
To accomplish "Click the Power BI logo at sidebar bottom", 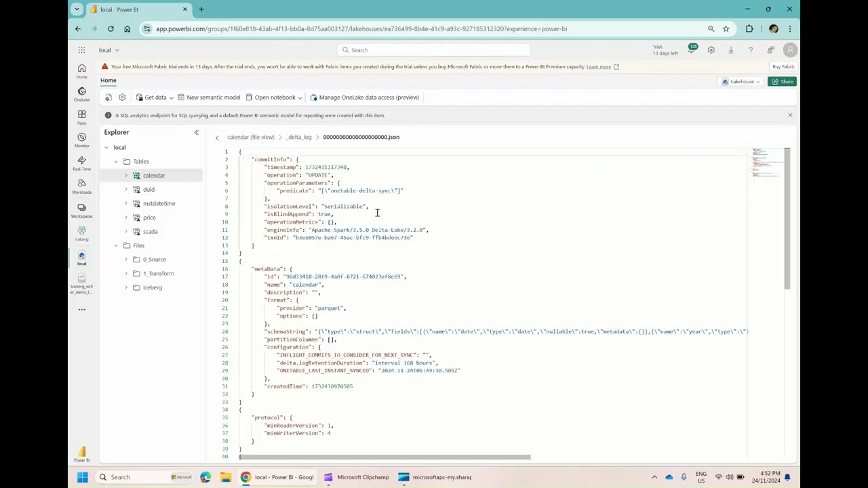I will 81,454.
